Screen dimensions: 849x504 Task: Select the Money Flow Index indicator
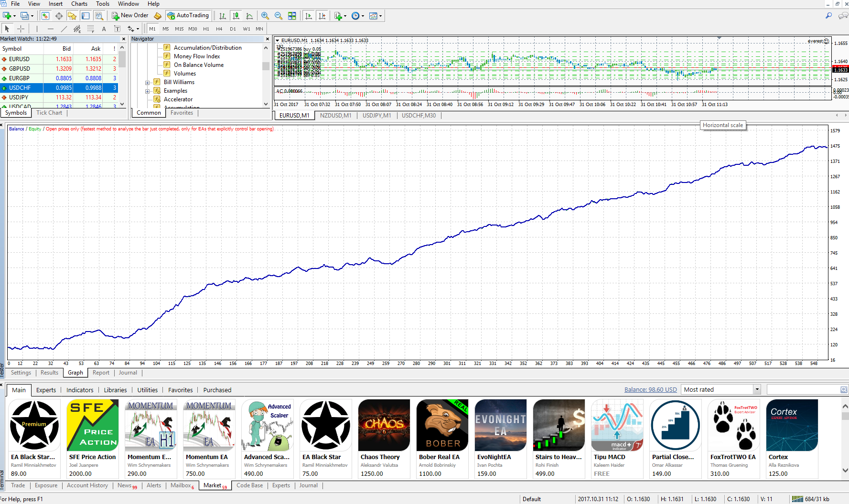197,56
